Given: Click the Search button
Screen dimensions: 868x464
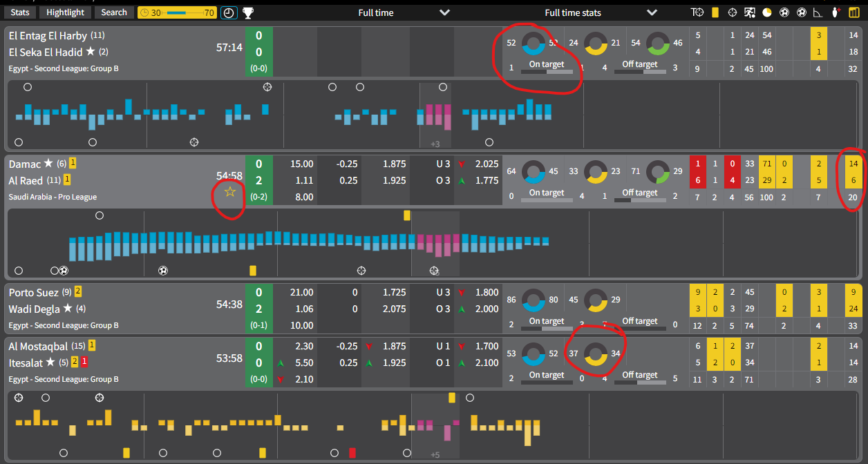Looking at the screenshot, I should pos(114,12).
